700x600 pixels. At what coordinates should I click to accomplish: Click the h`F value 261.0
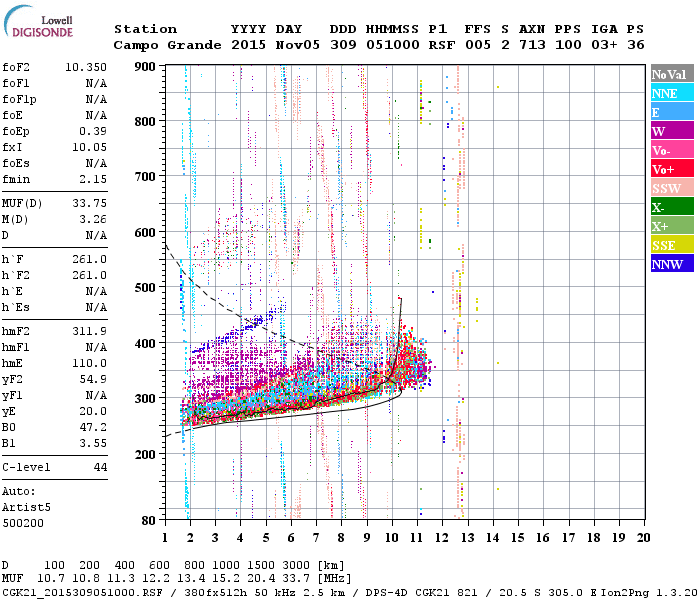pos(90,259)
